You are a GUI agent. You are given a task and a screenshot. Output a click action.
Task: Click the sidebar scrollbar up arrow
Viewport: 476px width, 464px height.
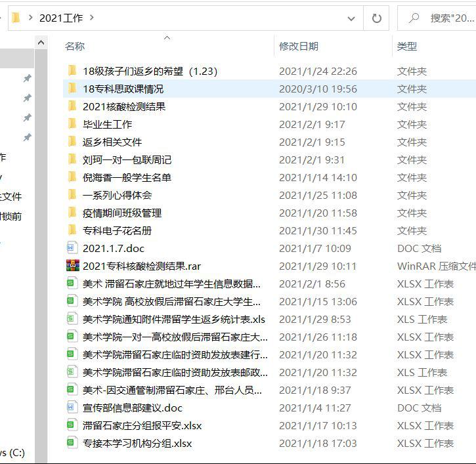click(x=41, y=43)
